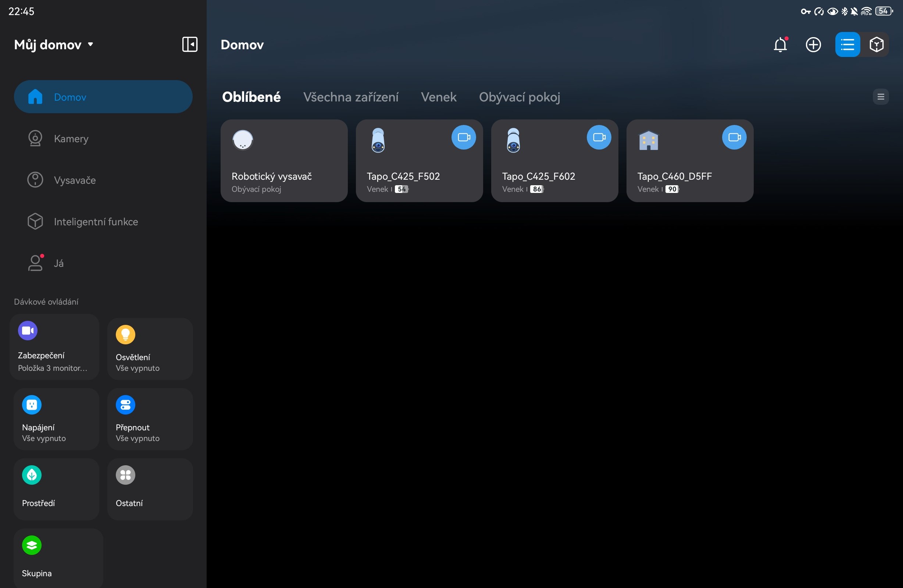Switch to Všechna zařízení tab
This screenshot has width=903, height=588.
pyautogui.click(x=351, y=97)
